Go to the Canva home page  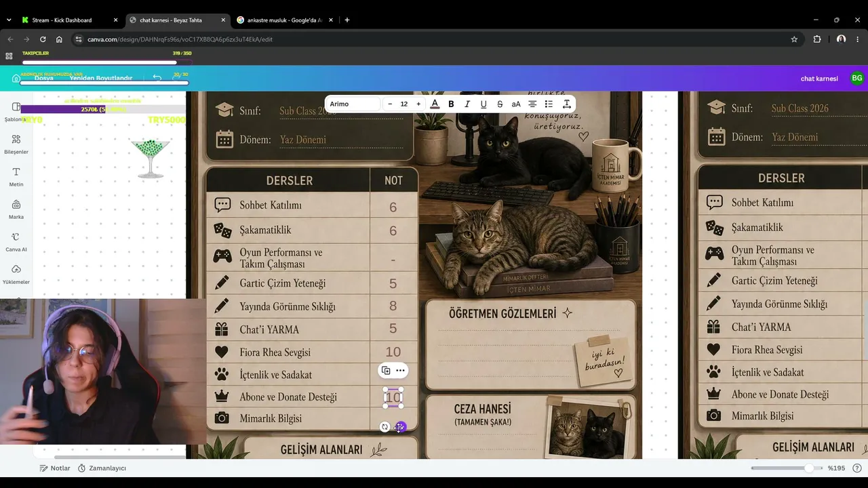[16, 78]
